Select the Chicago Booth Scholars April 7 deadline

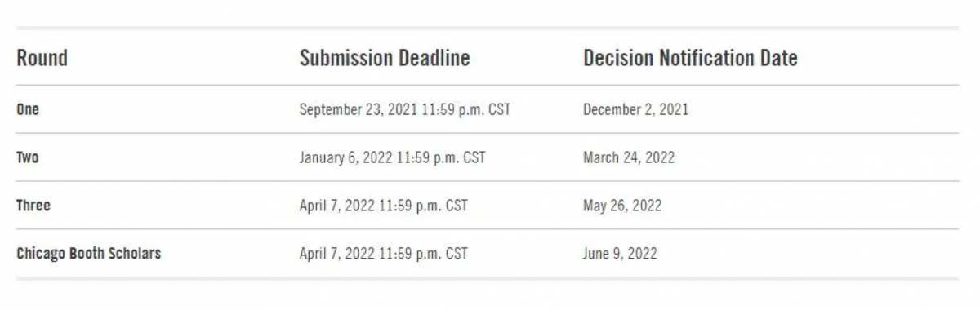coord(384,254)
